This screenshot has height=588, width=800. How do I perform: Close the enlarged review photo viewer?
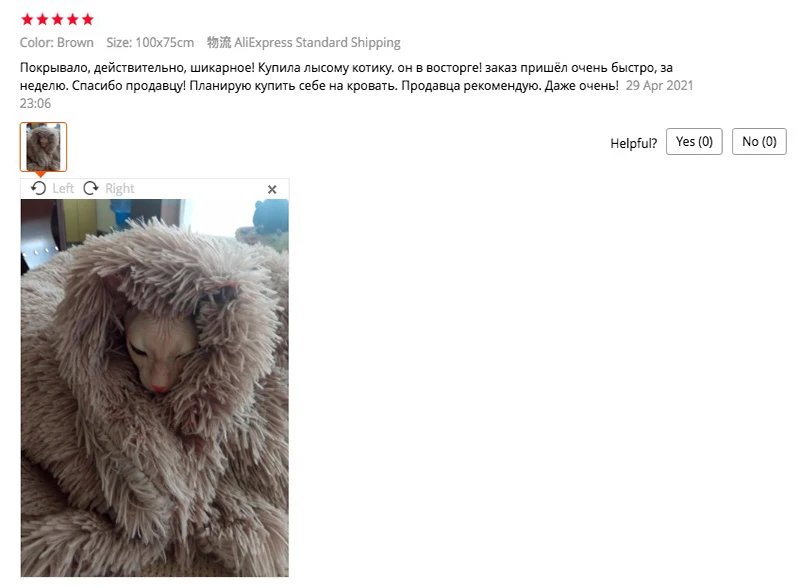[x=272, y=189]
